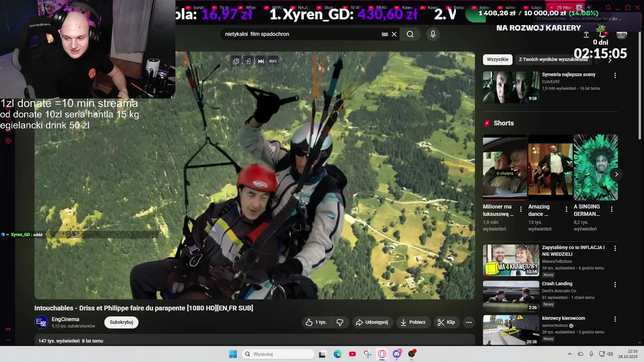Open Task View from the taskbar
This screenshot has width=644, height=362.
coord(323,354)
